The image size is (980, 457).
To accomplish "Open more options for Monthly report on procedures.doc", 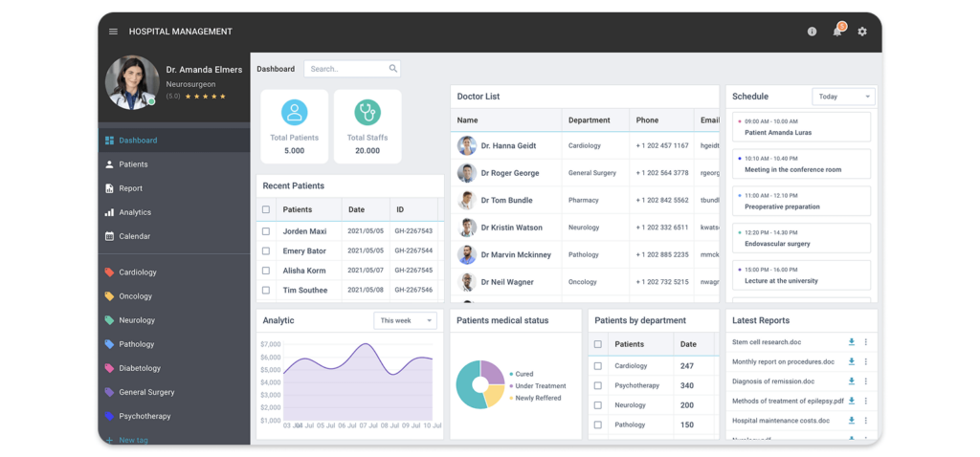I will click(x=866, y=362).
